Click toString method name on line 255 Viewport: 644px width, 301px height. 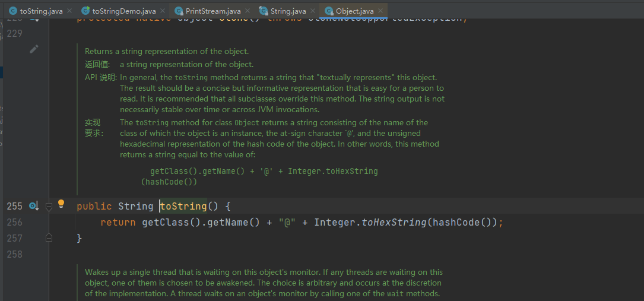point(183,206)
